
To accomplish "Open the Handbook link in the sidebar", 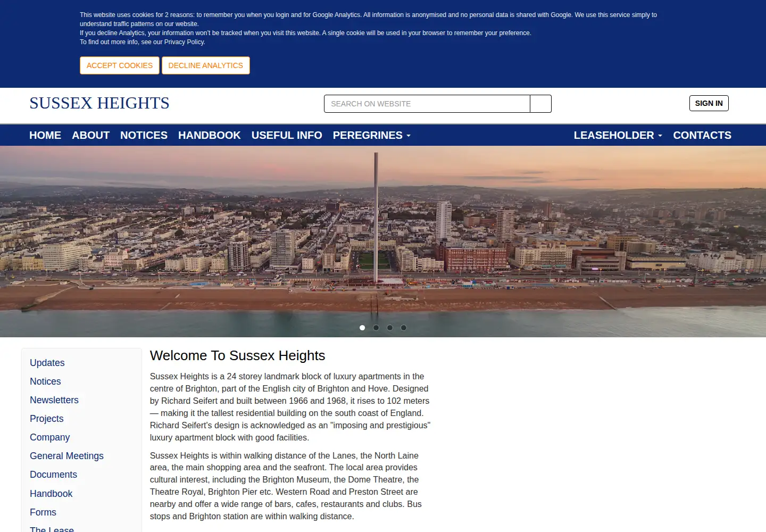I will tap(51, 494).
